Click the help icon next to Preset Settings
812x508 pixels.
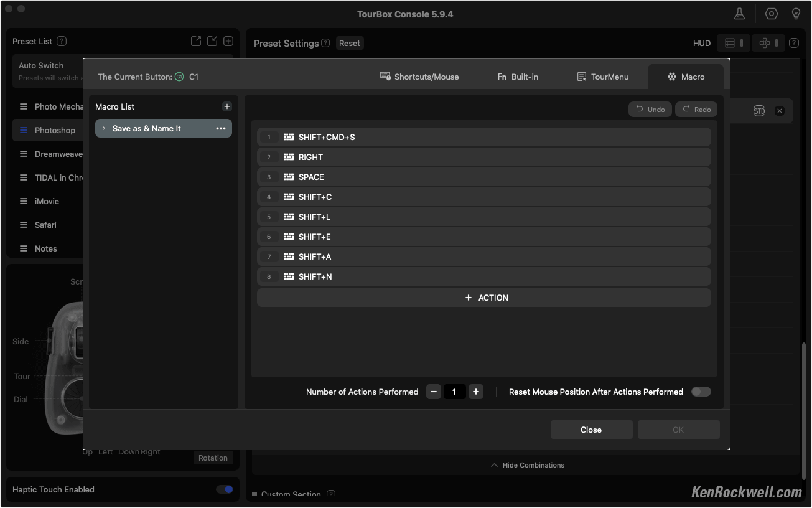325,44
